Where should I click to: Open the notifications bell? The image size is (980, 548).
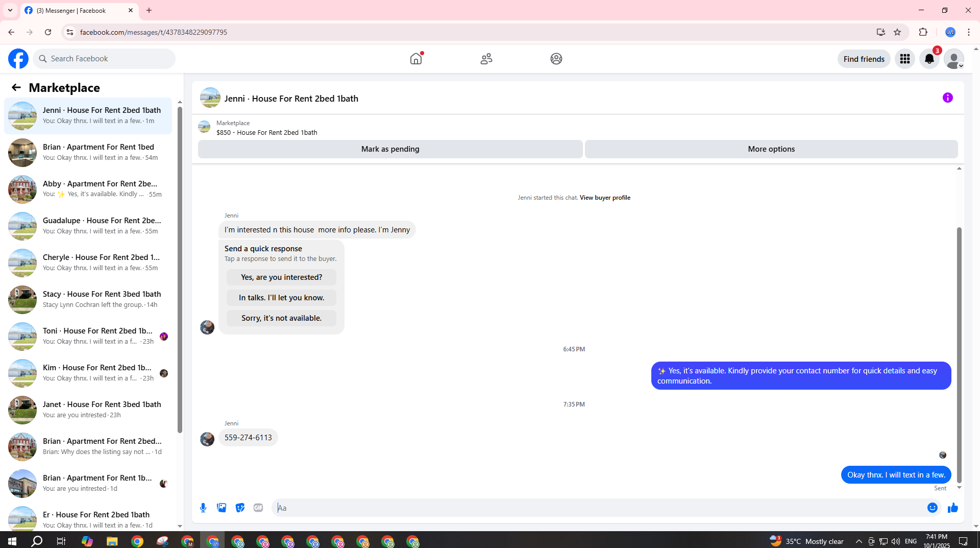point(929,59)
